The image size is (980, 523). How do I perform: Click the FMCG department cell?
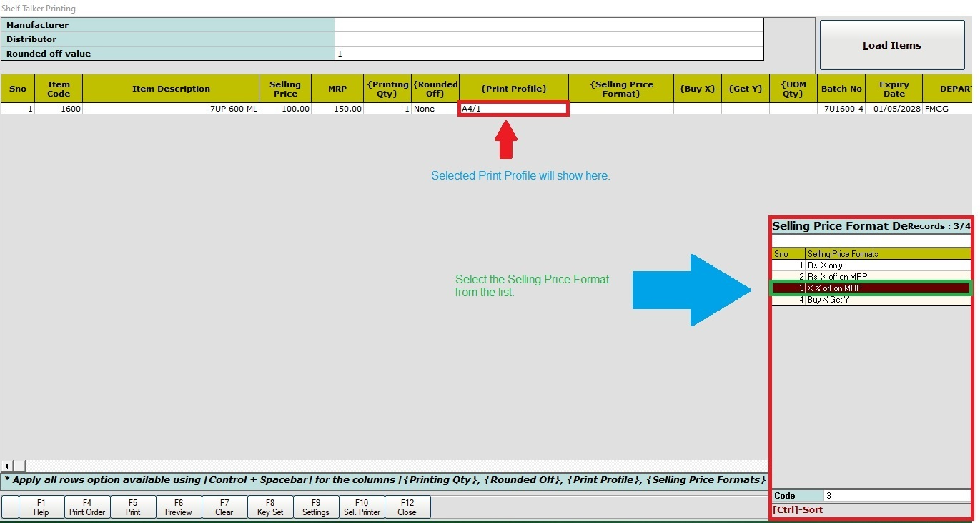pyautogui.click(x=947, y=109)
